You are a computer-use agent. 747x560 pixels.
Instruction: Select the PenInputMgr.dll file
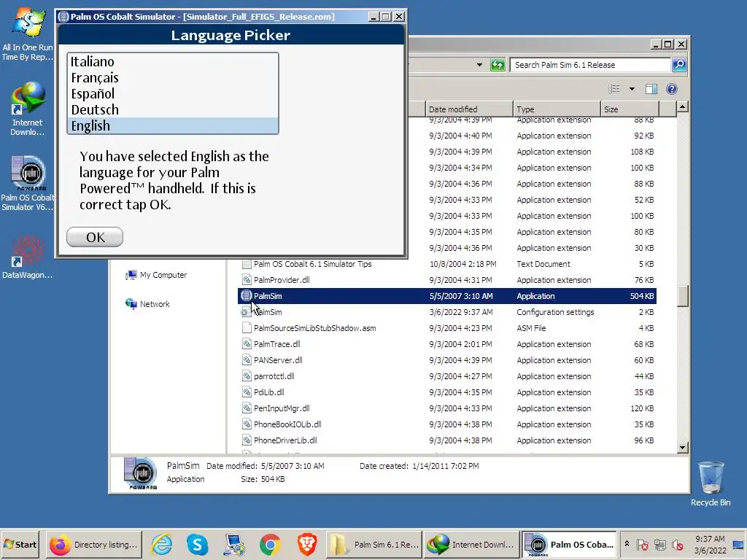447,408
